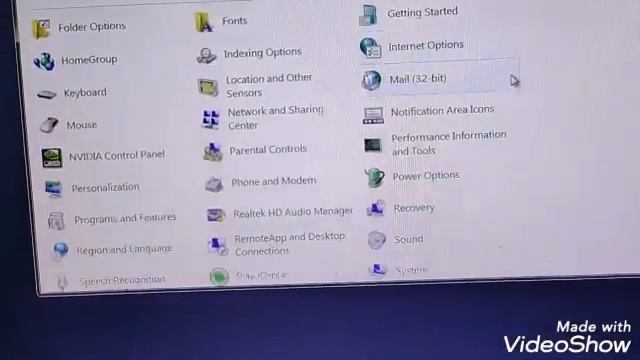Screen dimensions: 640x360
Task: Open the Keyboard text link
Action: tap(85, 93)
